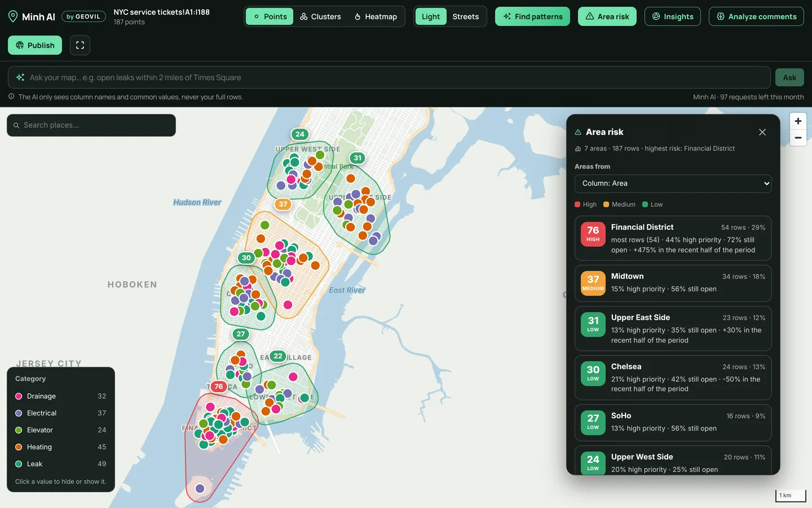Hide the Heating category points
This screenshot has width=812, height=508.
(x=61, y=447)
